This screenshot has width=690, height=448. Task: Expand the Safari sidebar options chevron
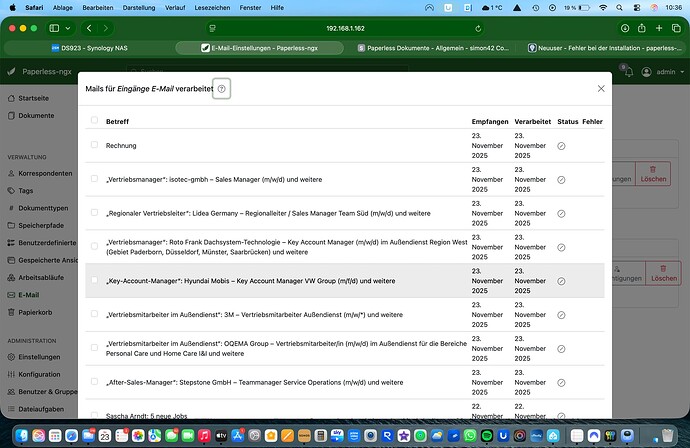pos(68,28)
